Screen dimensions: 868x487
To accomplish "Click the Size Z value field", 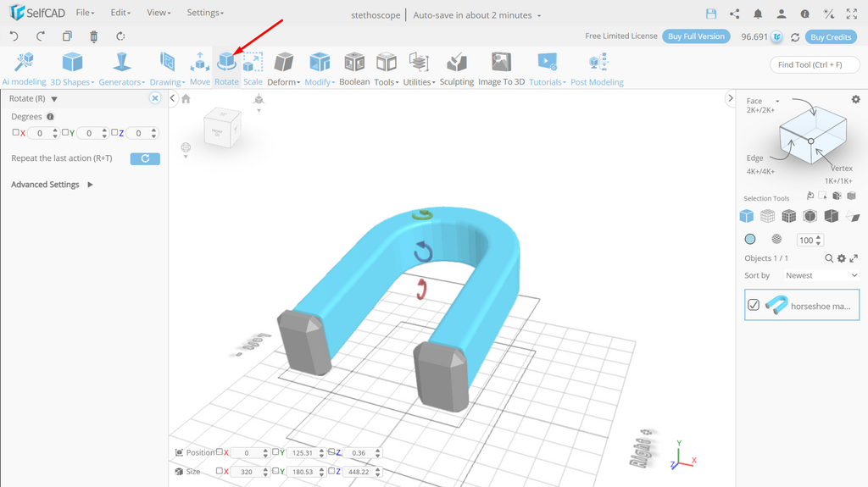I will (x=359, y=472).
